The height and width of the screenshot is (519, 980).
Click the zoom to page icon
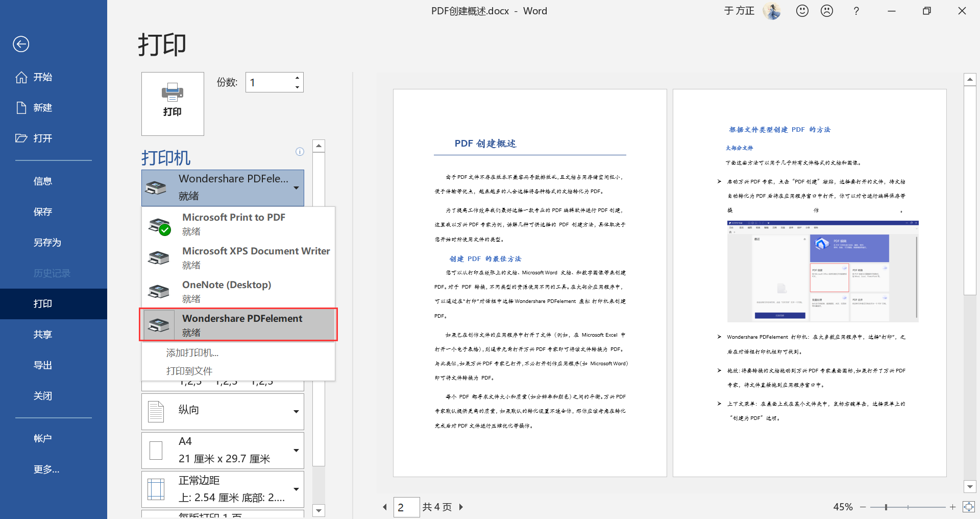coord(968,507)
